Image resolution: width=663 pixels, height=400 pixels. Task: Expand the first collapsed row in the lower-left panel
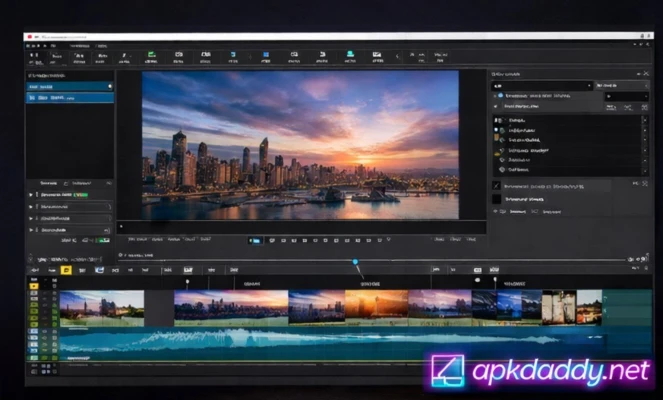(x=31, y=195)
